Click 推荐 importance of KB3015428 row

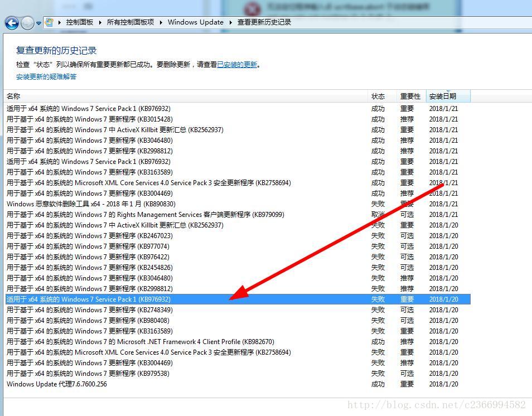[407, 119]
